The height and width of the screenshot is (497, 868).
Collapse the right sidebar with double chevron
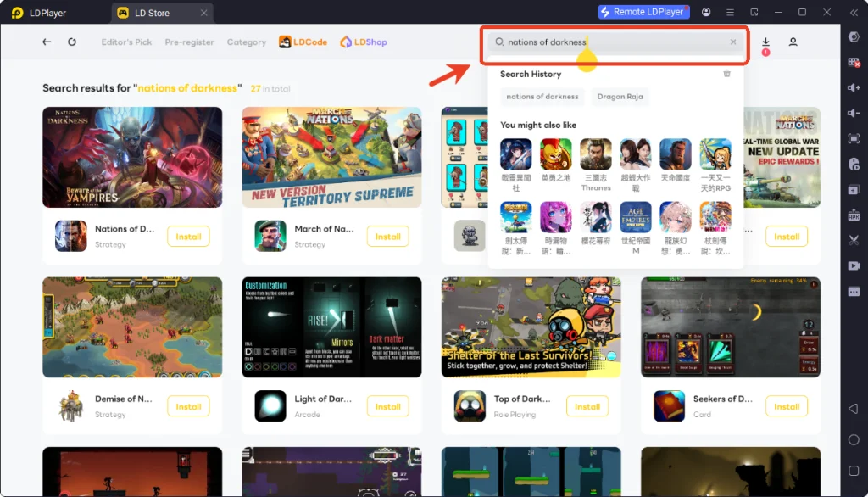pyautogui.click(x=854, y=12)
